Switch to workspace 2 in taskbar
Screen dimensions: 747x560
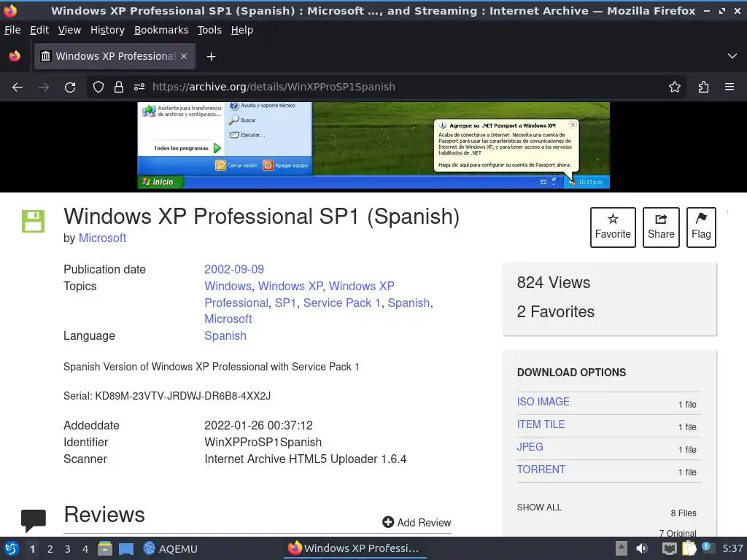pyautogui.click(x=50, y=549)
